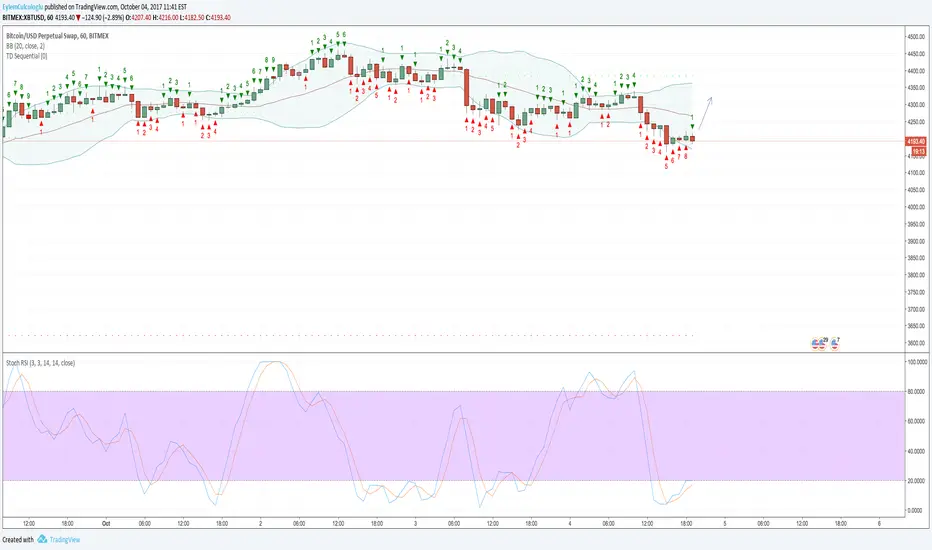Click the 20.0000 Stoch RSI axis label
Screen dimensions: 932x550
917,480
